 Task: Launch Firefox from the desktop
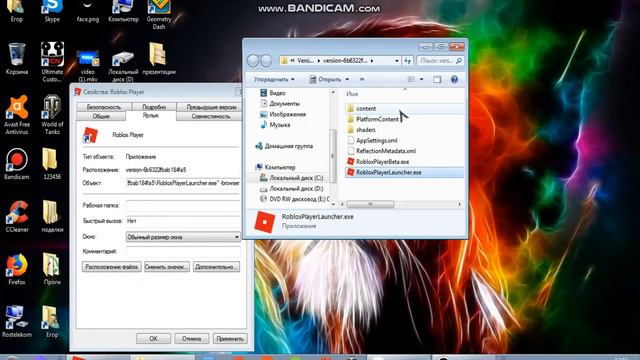tap(17, 269)
